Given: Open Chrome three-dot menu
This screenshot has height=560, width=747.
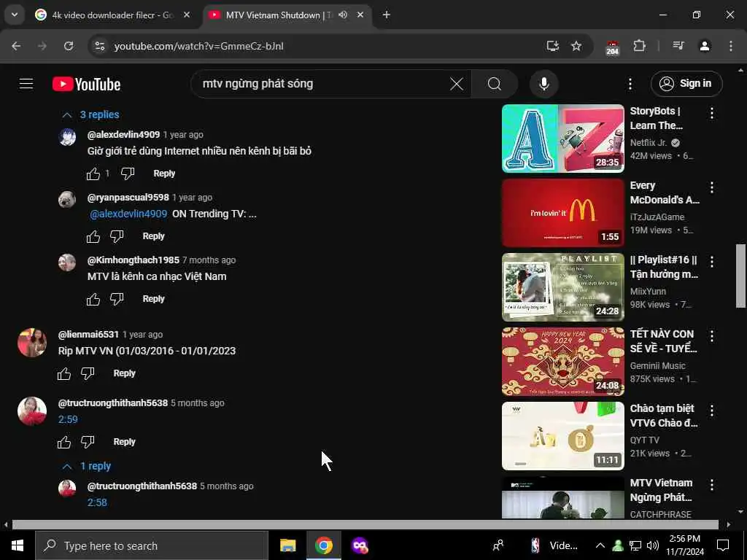Looking at the screenshot, I should point(731,46).
